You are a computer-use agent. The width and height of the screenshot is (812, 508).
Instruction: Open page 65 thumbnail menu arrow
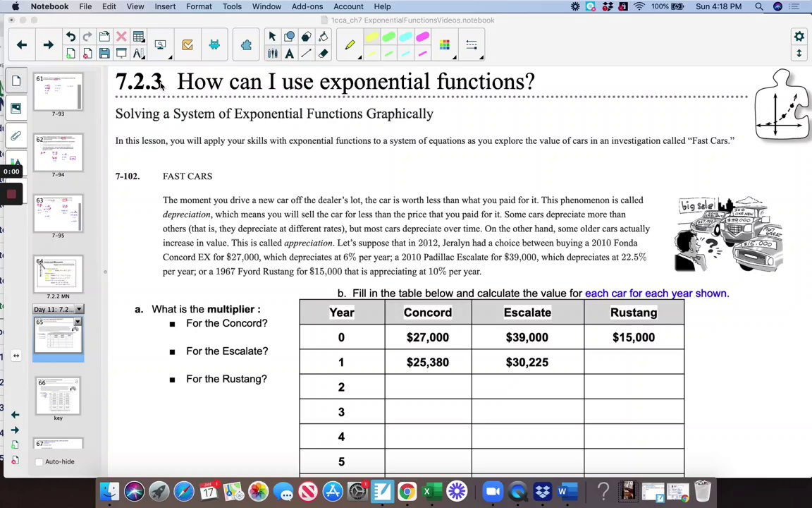77,322
